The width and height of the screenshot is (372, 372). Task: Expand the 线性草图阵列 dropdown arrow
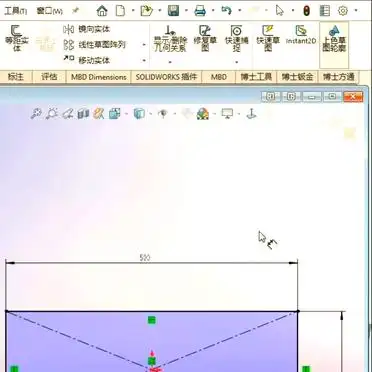(x=144, y=45)
